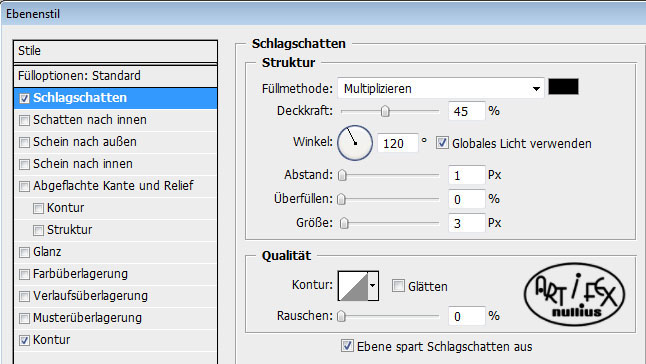646x364 pixels.
Task: Select Fülloptionen: Standard entry
Action: [115, 76]
